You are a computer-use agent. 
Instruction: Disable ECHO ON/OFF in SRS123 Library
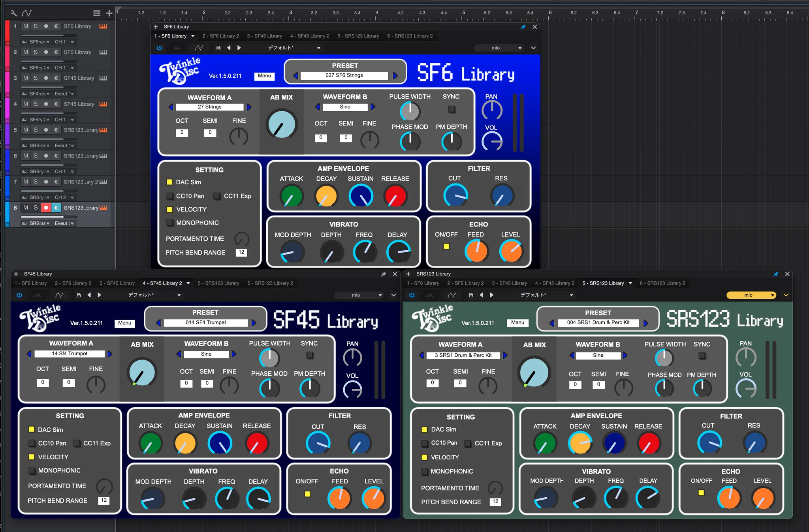701,493
